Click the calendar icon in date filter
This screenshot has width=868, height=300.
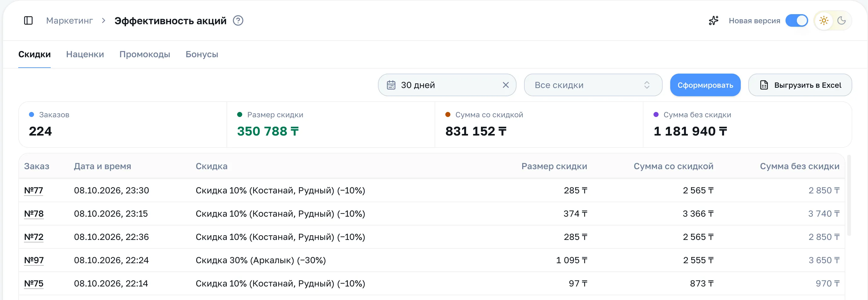pos(391,85)
